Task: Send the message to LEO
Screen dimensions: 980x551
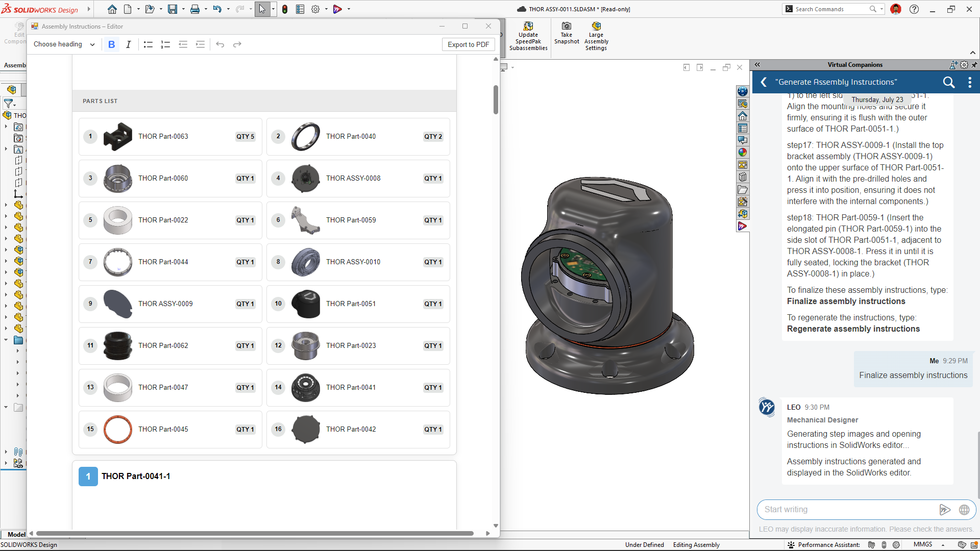Action: pyautogui.click(x=945, y=509)
